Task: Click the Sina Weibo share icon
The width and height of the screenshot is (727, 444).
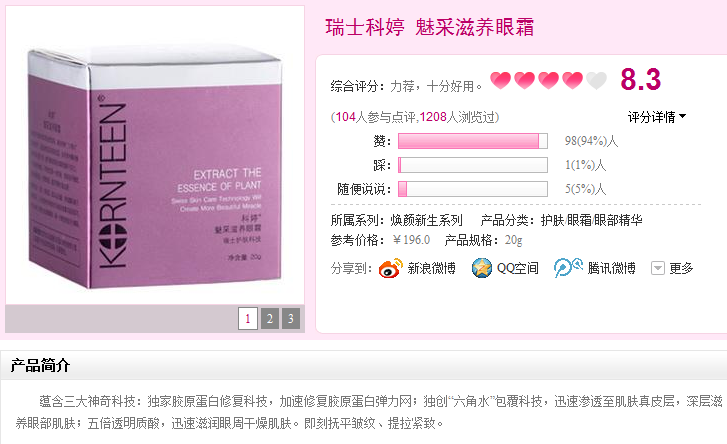Action: coord(390,268)
